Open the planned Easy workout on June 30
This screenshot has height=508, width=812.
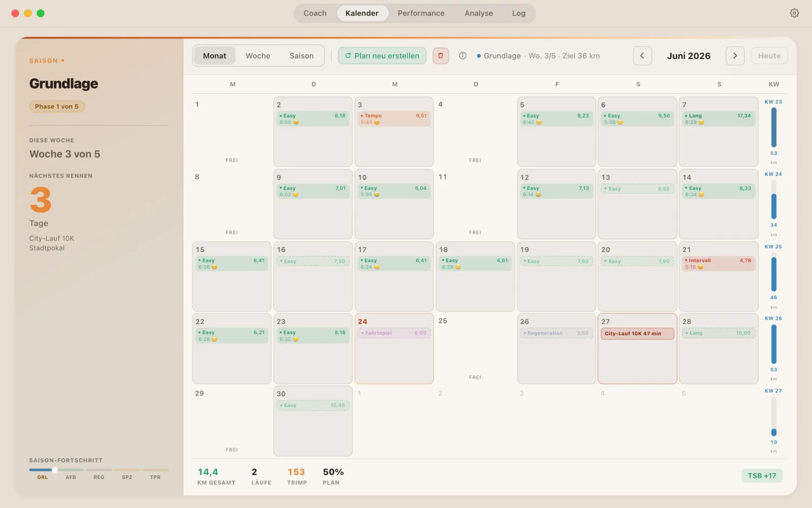[x=313, y=405]
